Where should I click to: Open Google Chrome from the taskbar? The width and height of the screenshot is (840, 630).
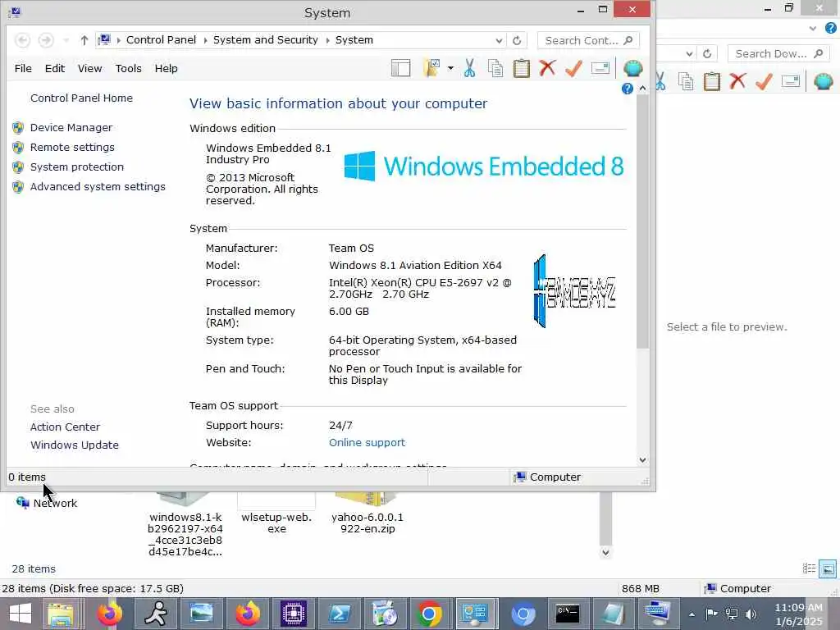coord(428,614)
